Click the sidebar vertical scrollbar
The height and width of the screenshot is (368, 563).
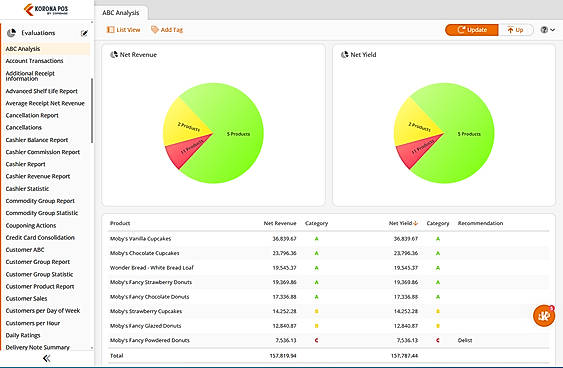(x=92, y=111)
